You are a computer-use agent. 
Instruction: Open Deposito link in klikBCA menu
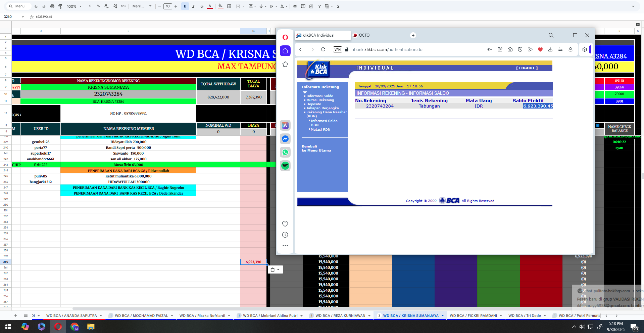click(314, 104)
